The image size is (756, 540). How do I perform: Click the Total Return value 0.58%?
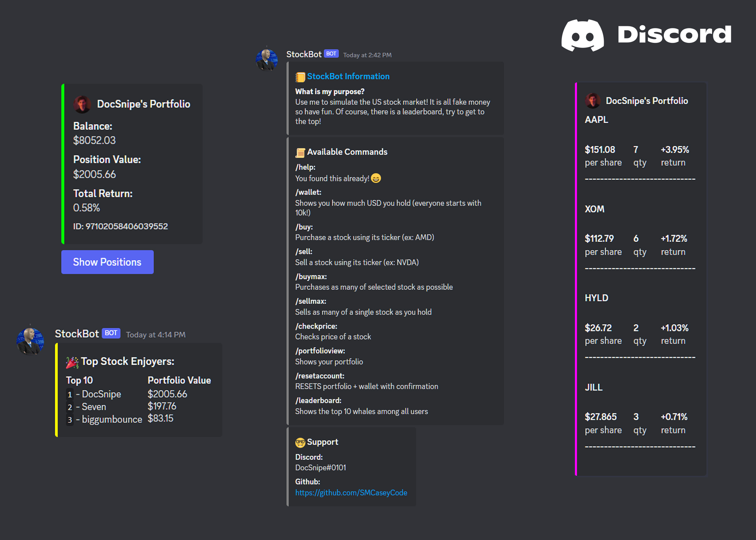pos(86,208)
